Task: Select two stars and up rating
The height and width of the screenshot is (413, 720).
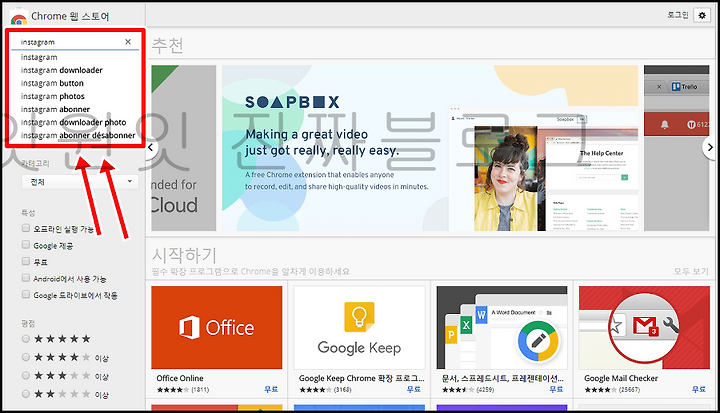Action: click(26, 394)
